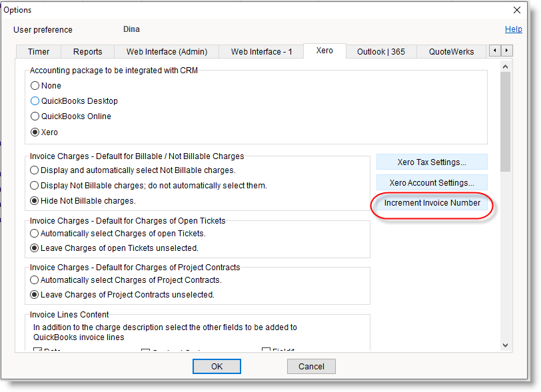Enable the Date invoice line checkbox
Viewport: 541px width, 392px height.
coord(38,349)
